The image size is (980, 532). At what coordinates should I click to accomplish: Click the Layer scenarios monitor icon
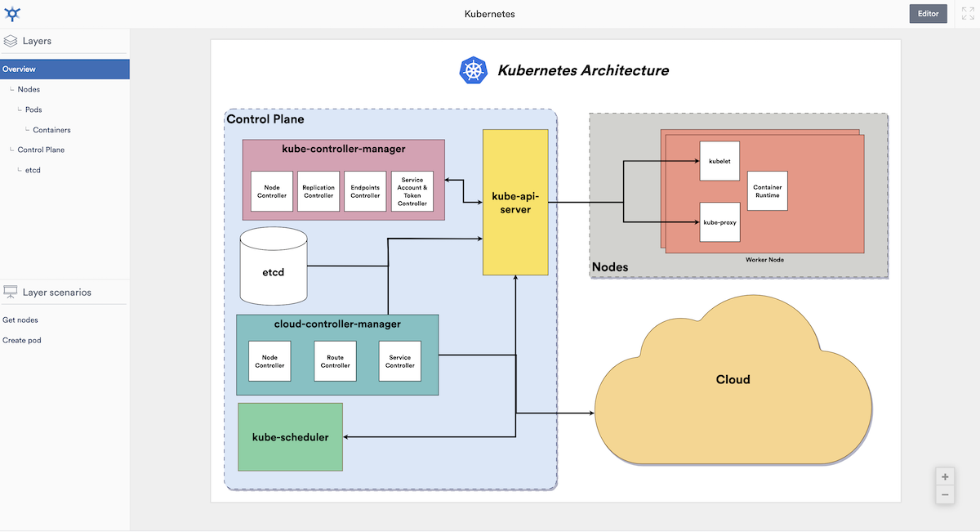tap(11, 291)
